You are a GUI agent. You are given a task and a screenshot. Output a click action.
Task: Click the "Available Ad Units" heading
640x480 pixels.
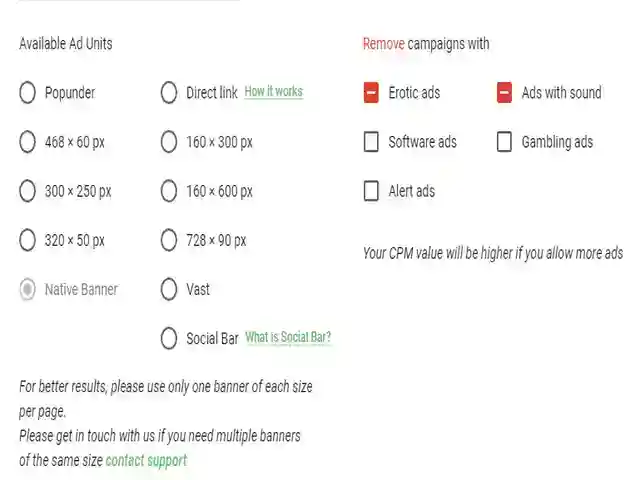tap(66, 44)
